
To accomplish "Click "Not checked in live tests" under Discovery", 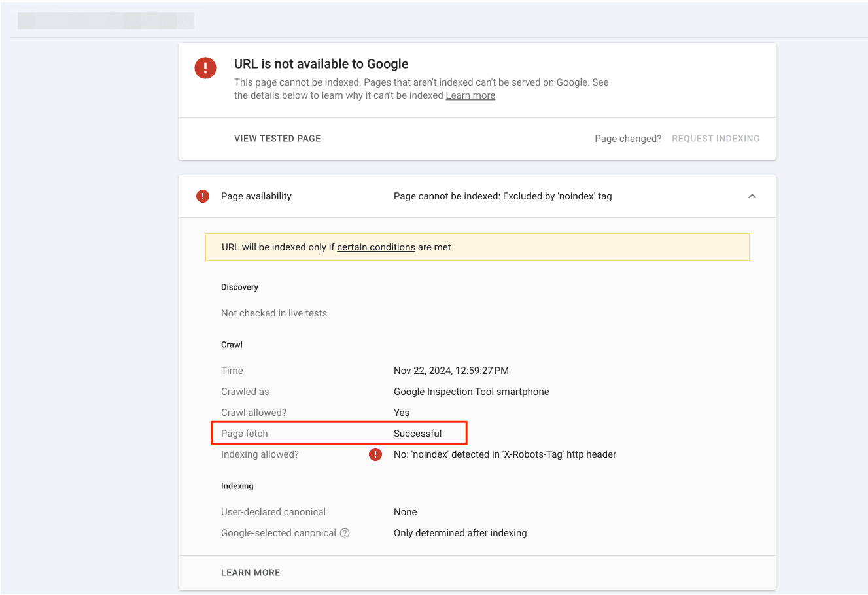I will (x=273, y=313).
